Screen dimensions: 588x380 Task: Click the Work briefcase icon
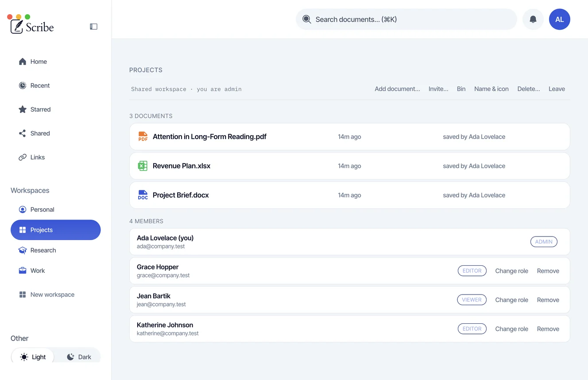[x=23, y=271]
